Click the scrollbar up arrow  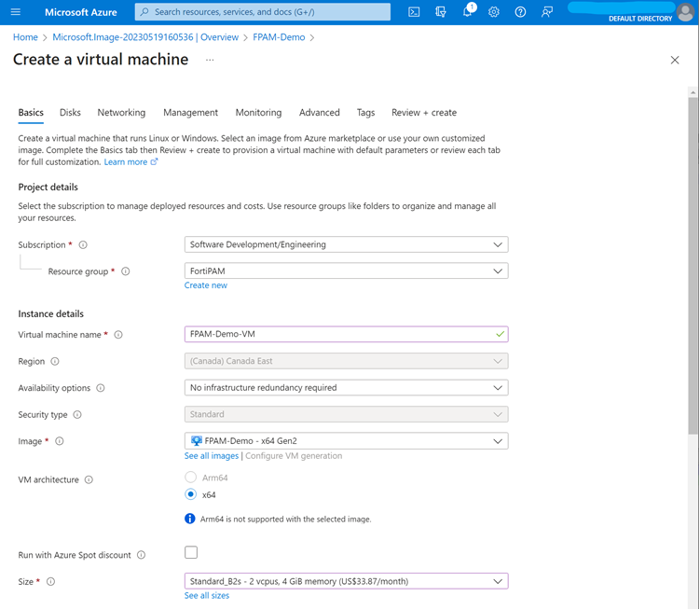pos(693,92)
